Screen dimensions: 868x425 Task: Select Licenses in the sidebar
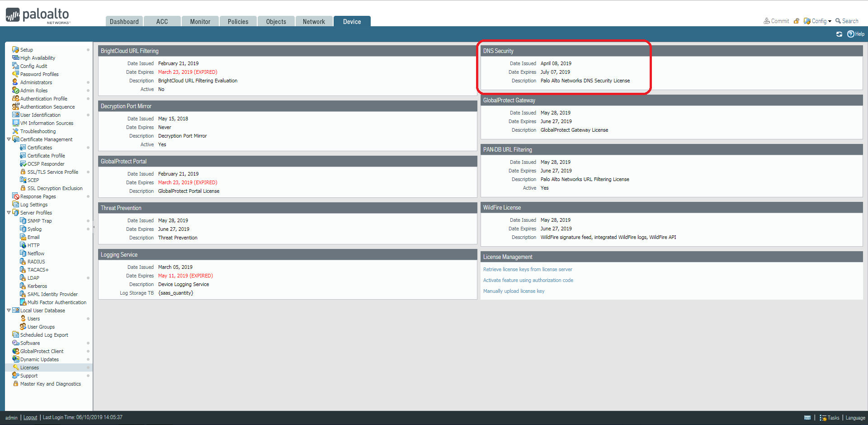49,368
